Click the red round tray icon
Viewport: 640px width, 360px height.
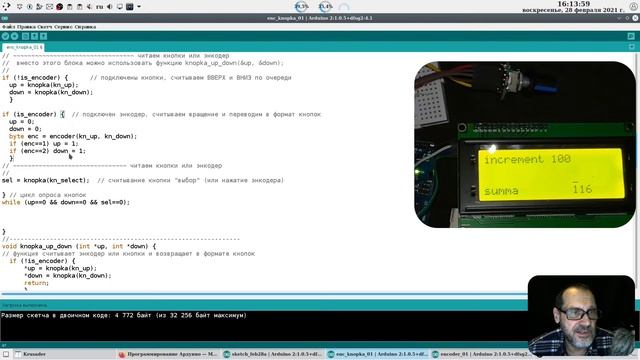coord(60,7)
